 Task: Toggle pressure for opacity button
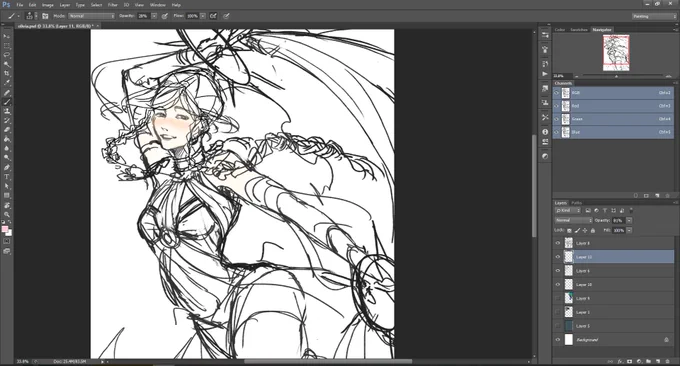(x=165, y=16)
